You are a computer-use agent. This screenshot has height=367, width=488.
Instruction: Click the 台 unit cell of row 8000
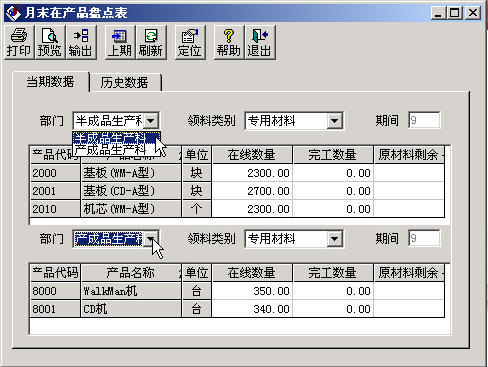tap(197, 291)
